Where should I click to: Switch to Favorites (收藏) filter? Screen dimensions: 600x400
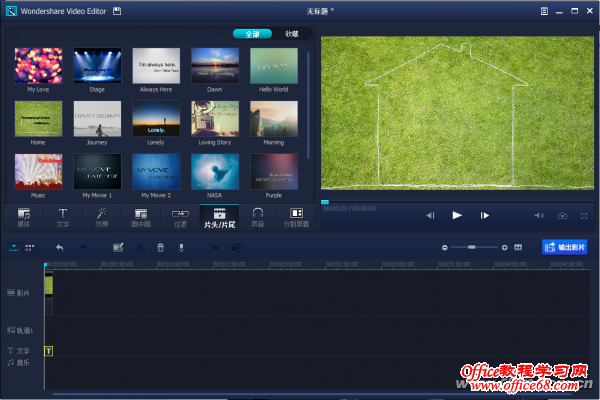coord(292,34)
